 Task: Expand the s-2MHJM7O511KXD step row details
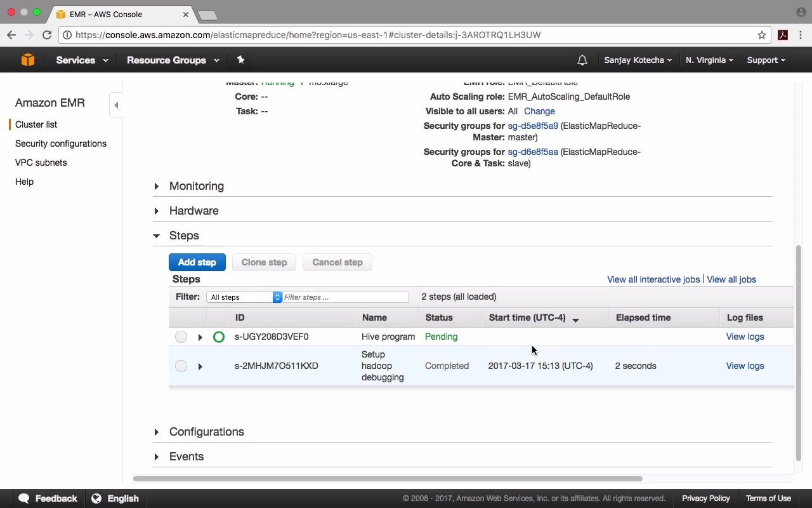(200, 366)
